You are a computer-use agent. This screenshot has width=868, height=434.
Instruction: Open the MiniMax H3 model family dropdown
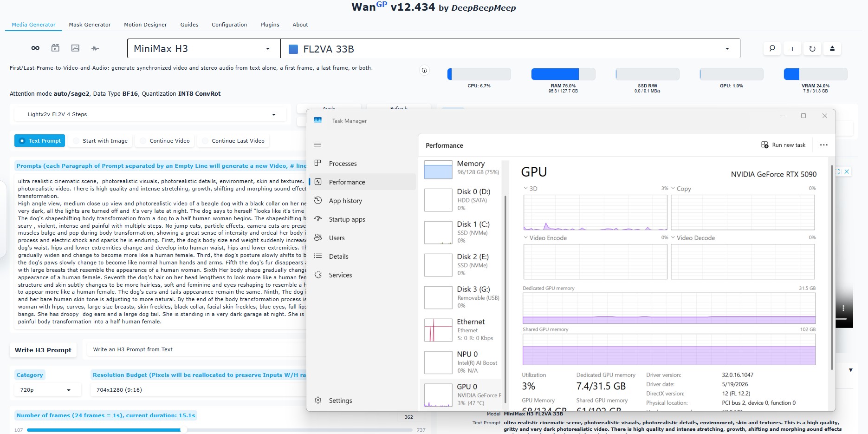point(204,49)
